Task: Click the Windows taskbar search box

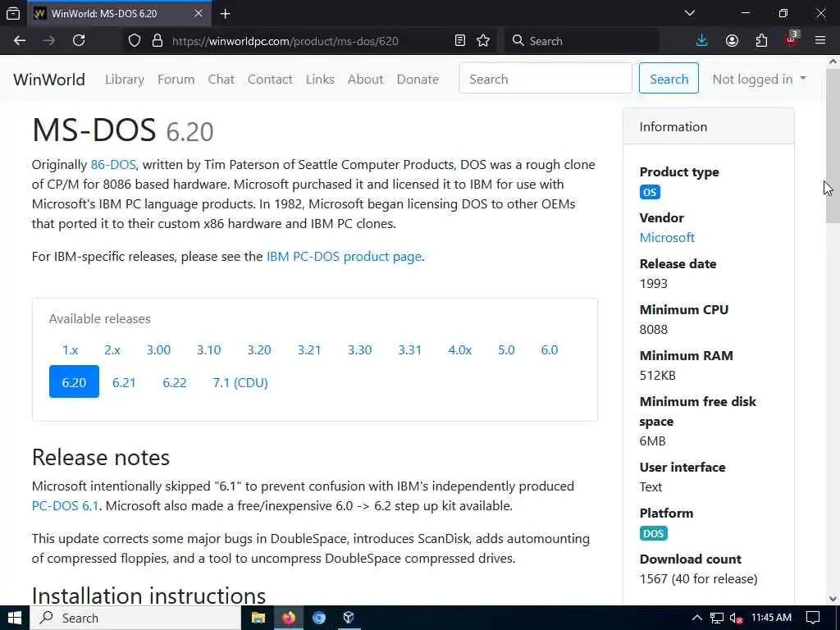Action: [x=135, y=618]
